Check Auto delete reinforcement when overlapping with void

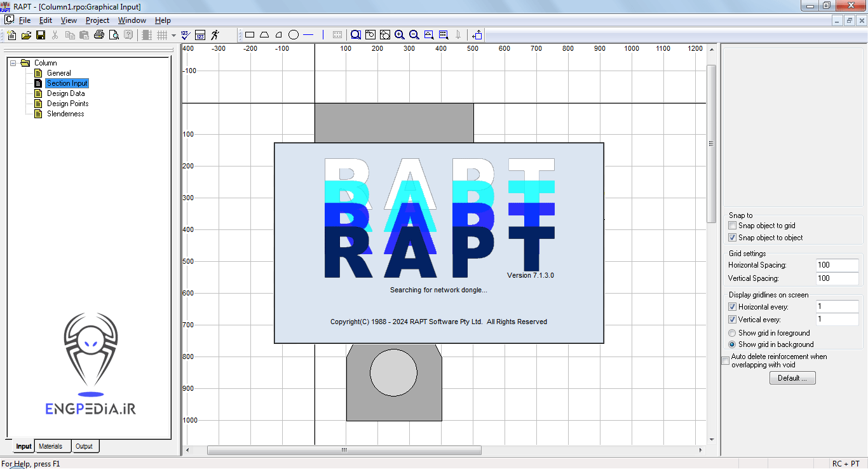click(725, 360)
